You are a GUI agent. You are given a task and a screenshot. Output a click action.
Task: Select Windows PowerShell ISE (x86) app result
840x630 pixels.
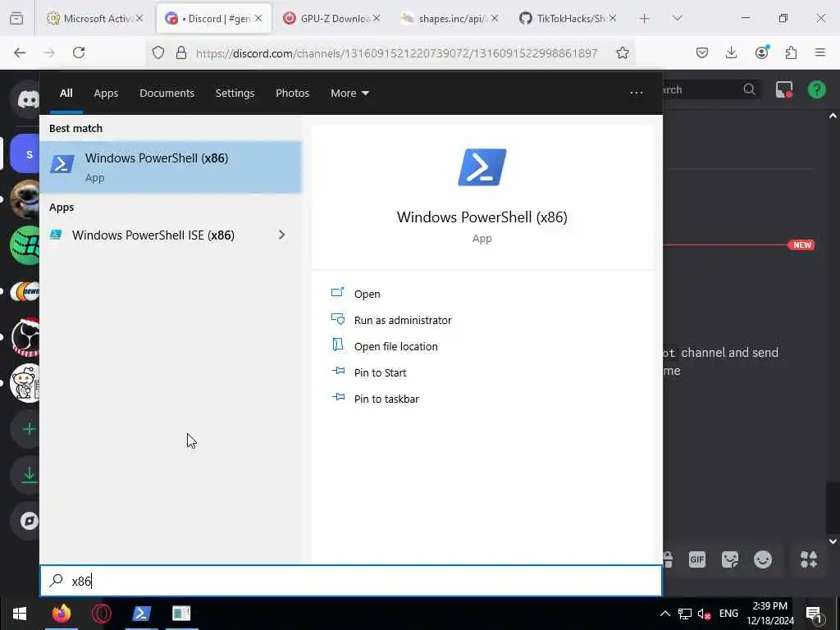[153, 235]
